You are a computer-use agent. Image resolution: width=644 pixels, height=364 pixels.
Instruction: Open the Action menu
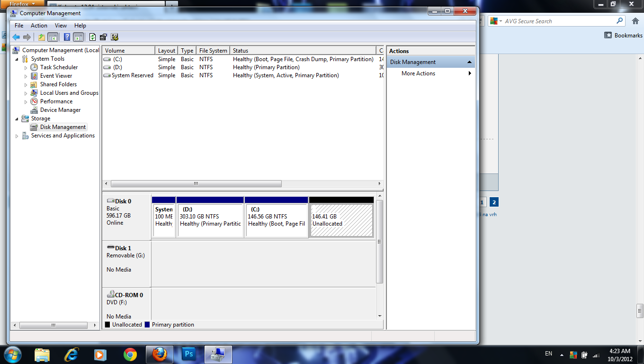coord(39,26)
